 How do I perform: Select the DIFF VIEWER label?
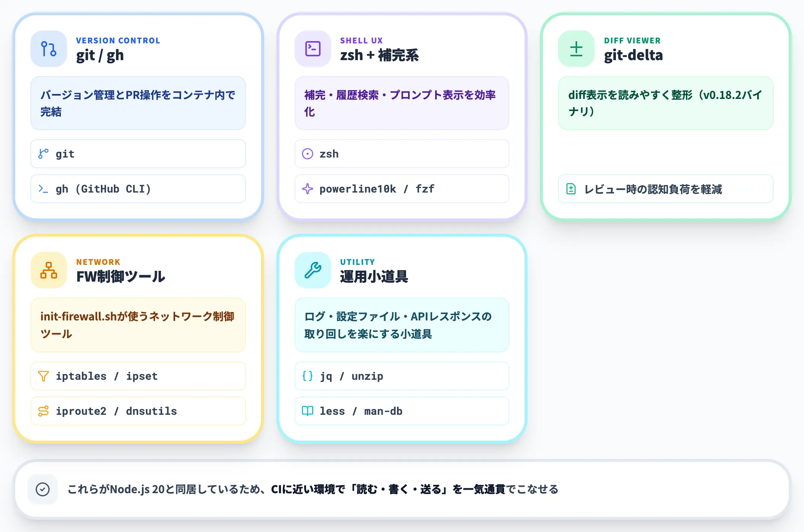(x=632, y=41)
